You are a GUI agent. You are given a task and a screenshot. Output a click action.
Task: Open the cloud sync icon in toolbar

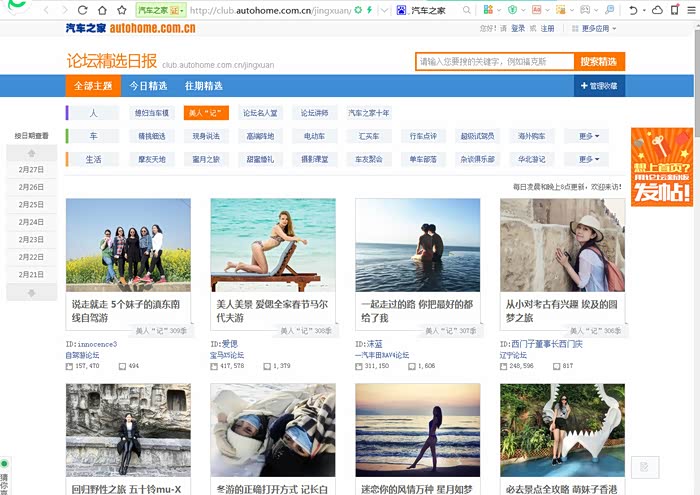[657, 10]
